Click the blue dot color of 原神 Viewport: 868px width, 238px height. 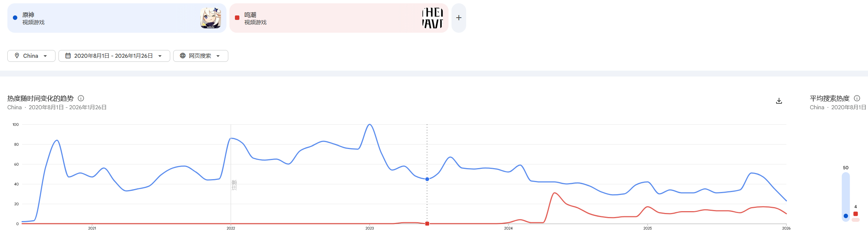15,18
